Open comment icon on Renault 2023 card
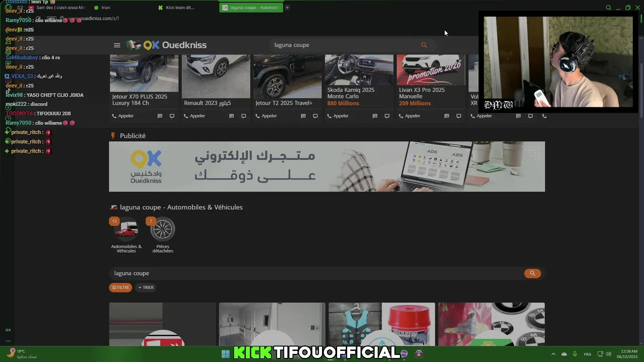The width and height of the screenshot is (644, 362). pos(244,116)
